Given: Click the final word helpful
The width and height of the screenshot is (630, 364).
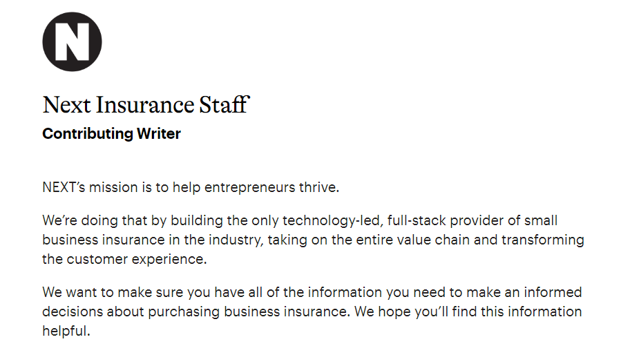Looking at the screenshot, I should tap(66, 331).
